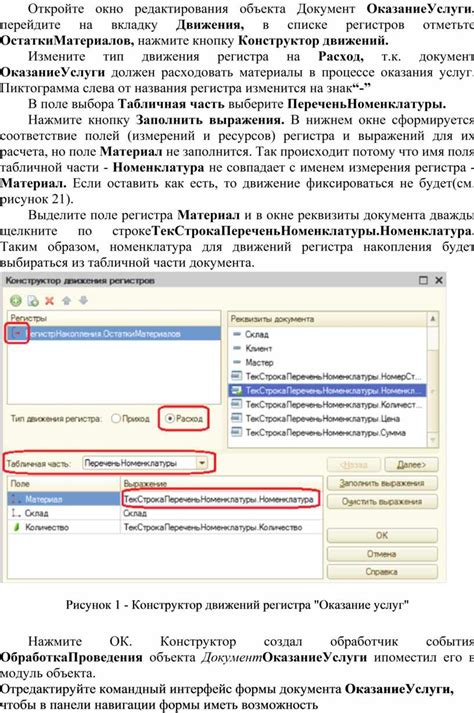Maximize the Конструктор движения регистров window
Screen dimensions: 474x713
pyautogui.click(x=423, y=280)
